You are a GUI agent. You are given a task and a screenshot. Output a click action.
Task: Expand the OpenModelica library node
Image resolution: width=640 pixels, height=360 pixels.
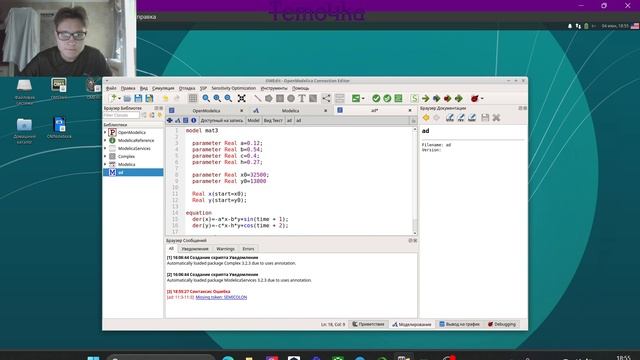pos(105,133)
